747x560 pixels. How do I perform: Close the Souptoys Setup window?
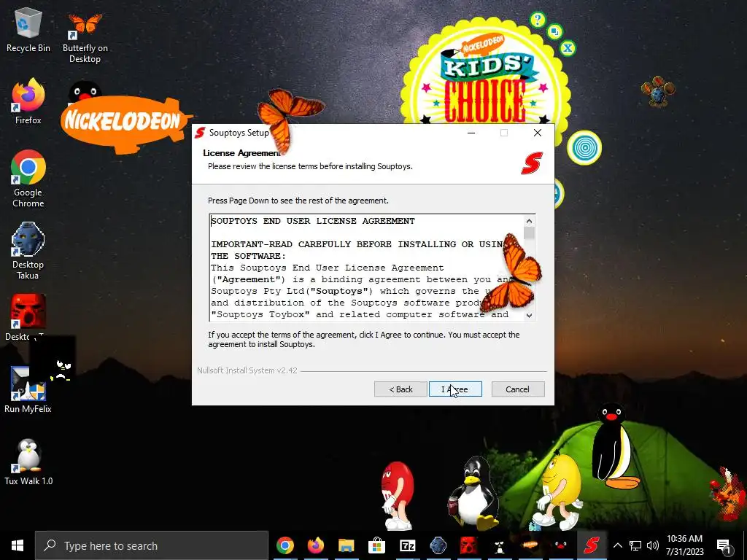point(538,133)
